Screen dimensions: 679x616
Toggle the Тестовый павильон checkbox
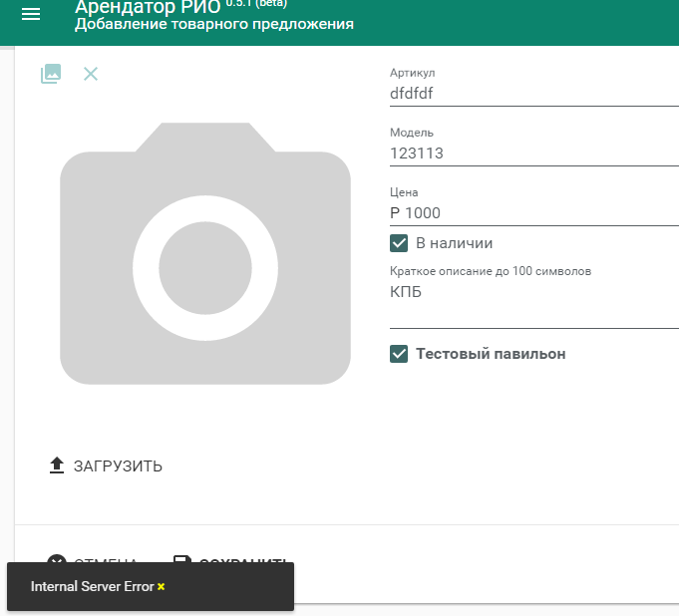(399, 354)
